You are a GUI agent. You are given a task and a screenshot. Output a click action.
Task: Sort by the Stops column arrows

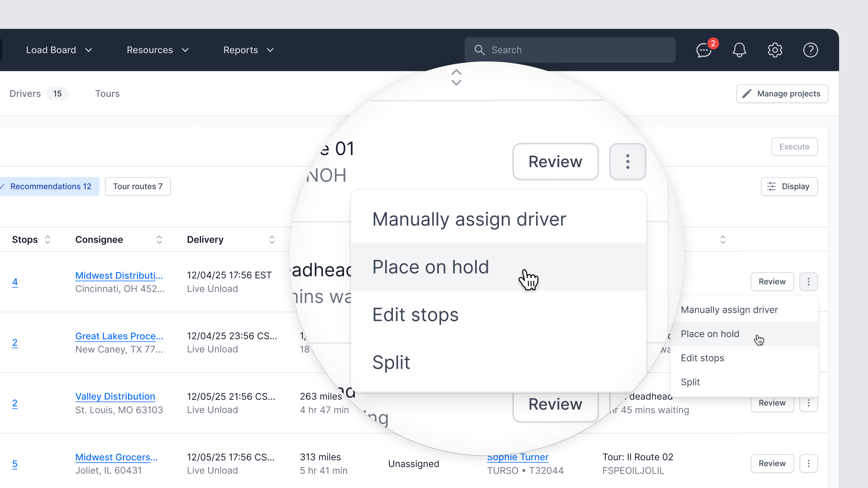(47, 239)
